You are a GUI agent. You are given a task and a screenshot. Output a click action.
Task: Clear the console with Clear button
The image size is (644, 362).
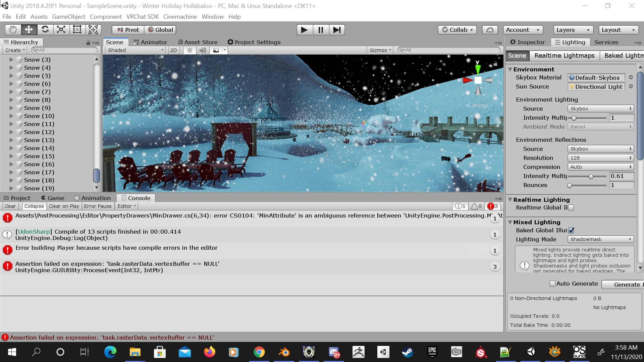(x=10, y=206)
